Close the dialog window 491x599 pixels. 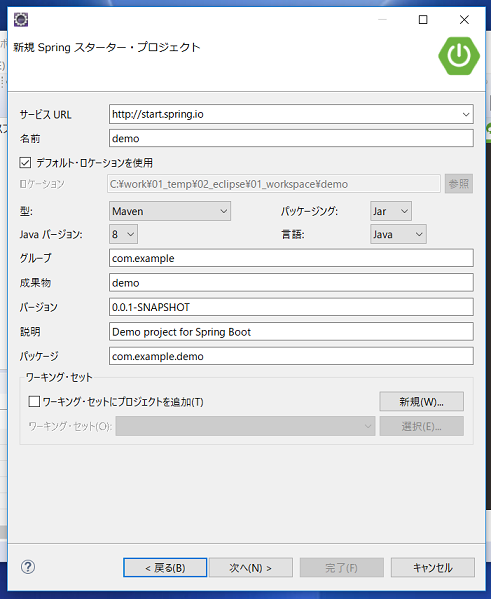tap(464, 19)
